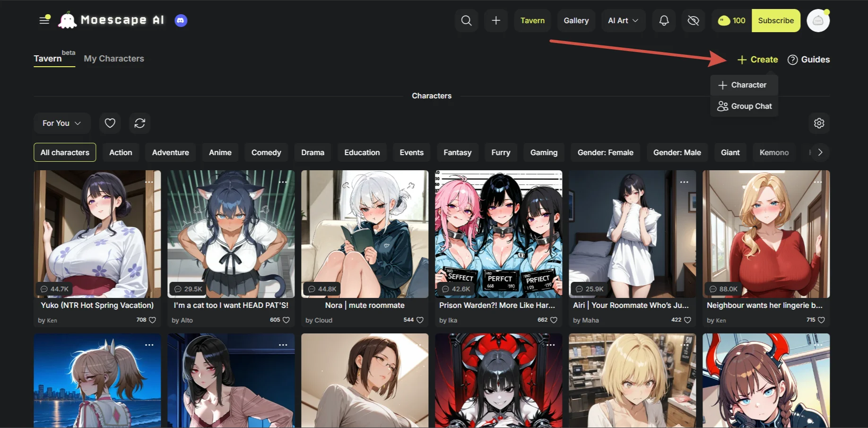Switch to My Characters tab
The image size is (868, 428).
pyautogui.click(x=114, y=58)
